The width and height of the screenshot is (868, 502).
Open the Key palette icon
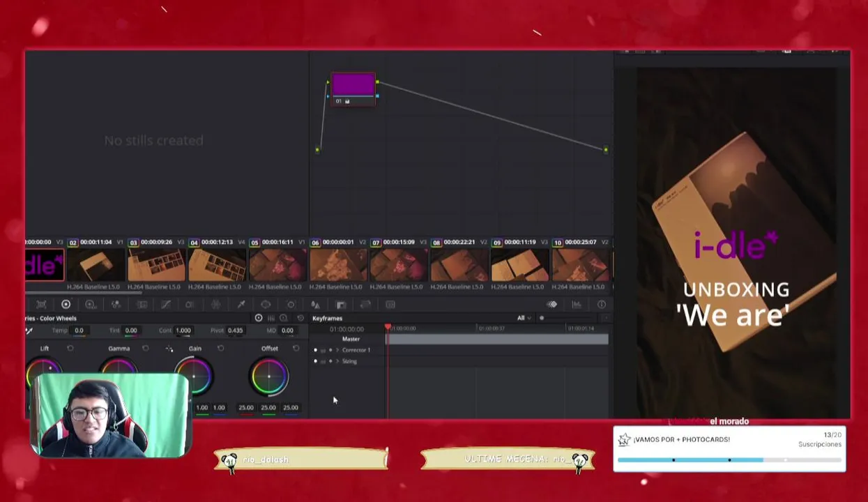pyautogui.click(x=341, y=305)
